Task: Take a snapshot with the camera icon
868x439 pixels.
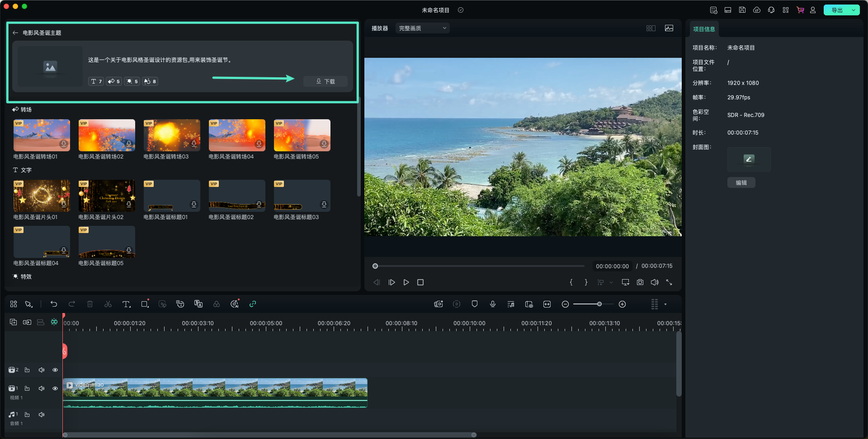Action: tap(640, 282)
